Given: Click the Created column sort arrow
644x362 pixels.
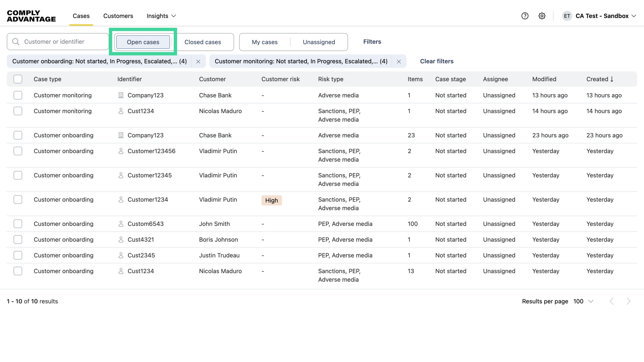Looking at the screenshot, I should (612, 79).
